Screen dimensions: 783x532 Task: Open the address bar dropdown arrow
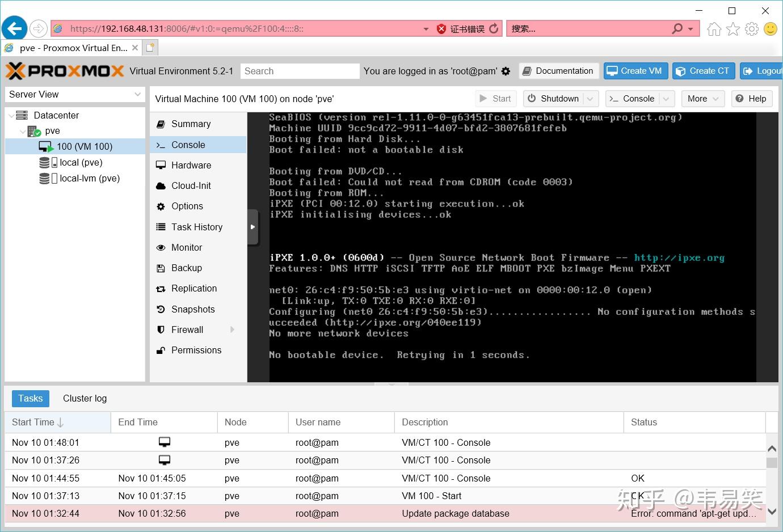point(426,29)
